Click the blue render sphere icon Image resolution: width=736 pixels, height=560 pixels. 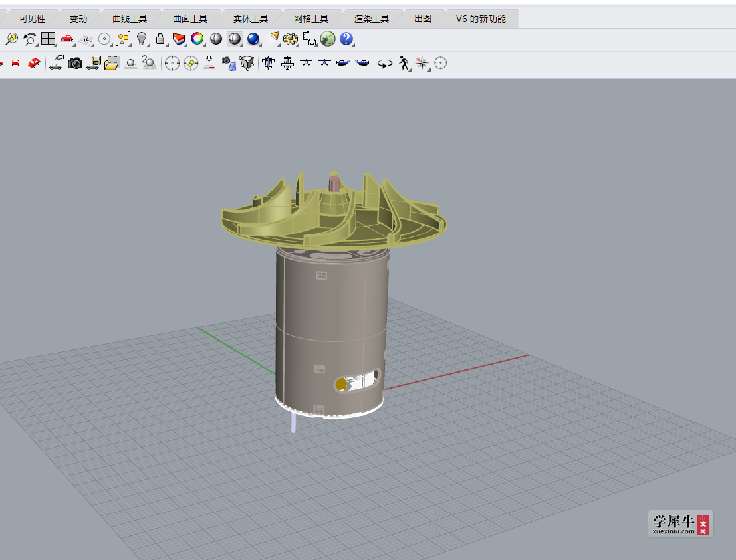coord(253,39)
